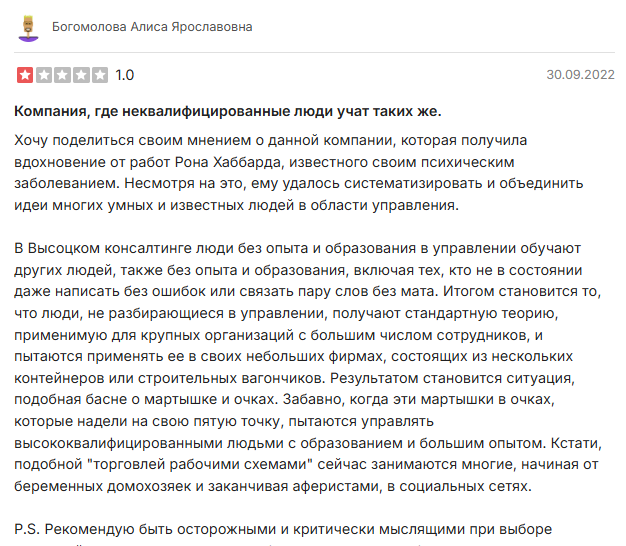
Task: Click the P.S. line at the bottom
Action: (300, 528)
